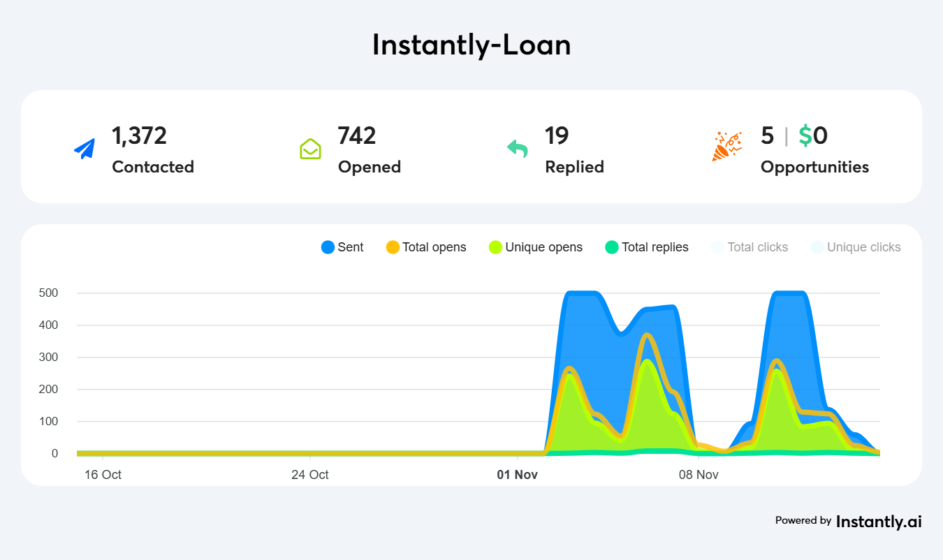Click the 1,372 contacted count
This screenshot has width=943, height=560.
(x=139, y=135)
